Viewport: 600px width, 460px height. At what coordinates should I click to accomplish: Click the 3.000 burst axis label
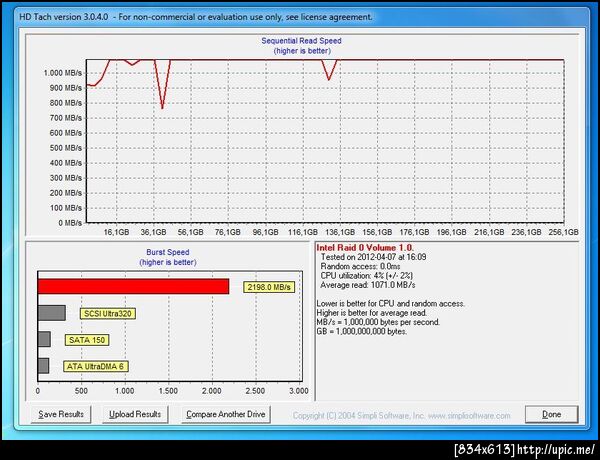coord(298,391)
